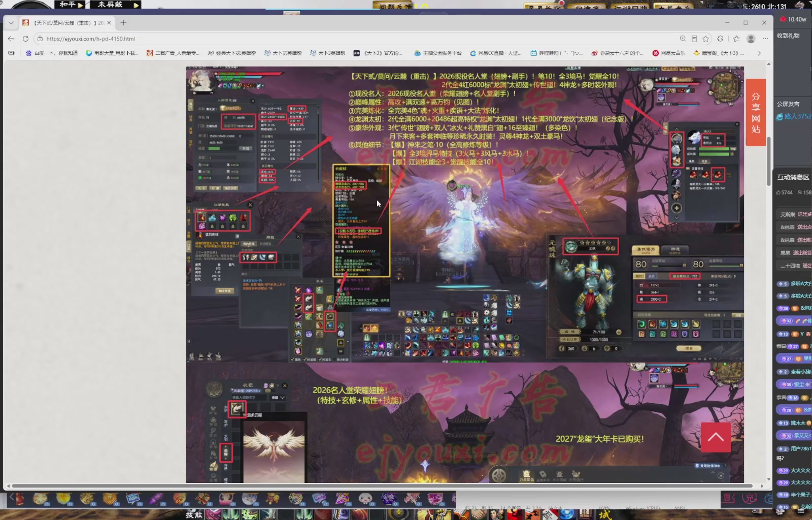The height and width of the screenshot is (520, 812).
Task: Click the 5744 likes thumbs-up counter
Action: click(785, 192)
